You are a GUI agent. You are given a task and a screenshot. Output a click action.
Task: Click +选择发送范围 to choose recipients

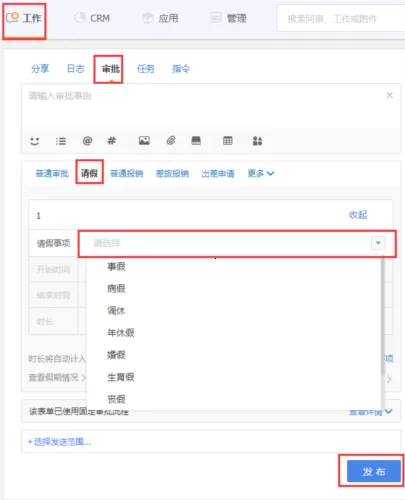click(59, 442)
